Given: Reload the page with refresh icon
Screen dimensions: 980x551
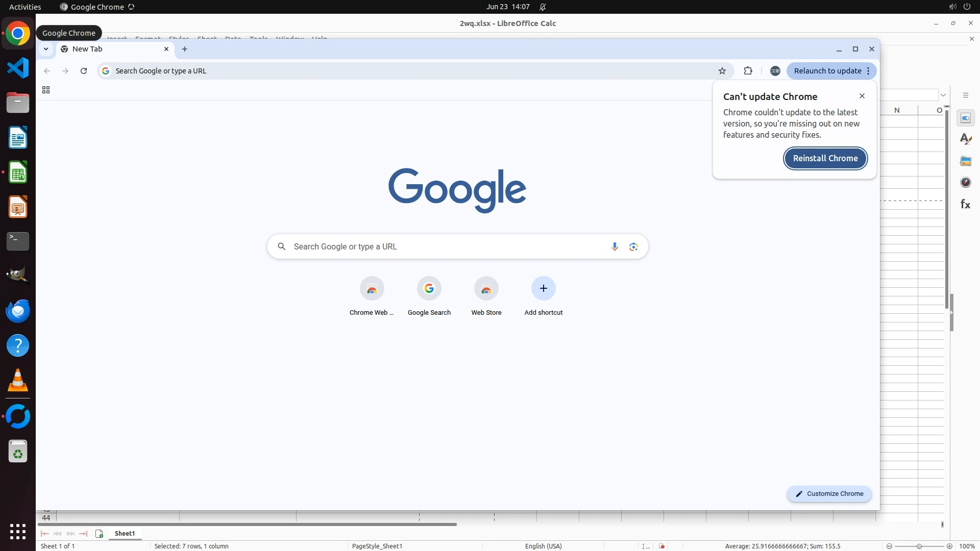Looking at the screenshot, I should pos(84,71).
